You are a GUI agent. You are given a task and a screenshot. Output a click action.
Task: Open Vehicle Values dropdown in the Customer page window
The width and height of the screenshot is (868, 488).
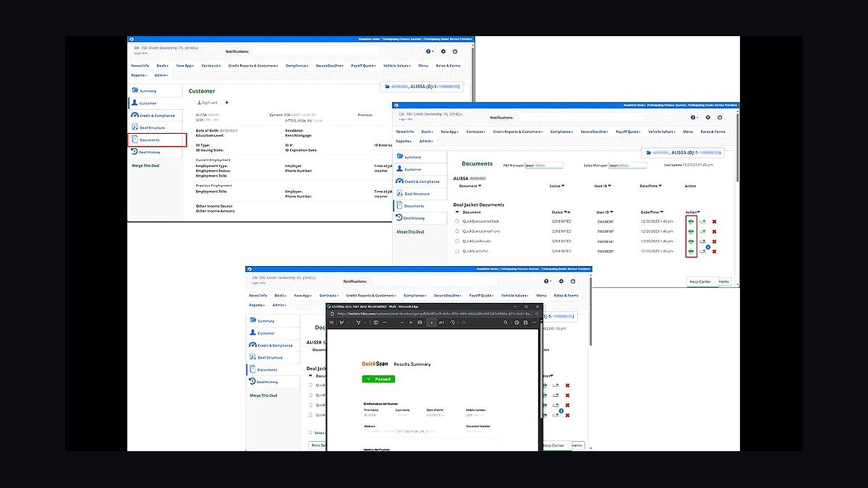tap(397, 66)
